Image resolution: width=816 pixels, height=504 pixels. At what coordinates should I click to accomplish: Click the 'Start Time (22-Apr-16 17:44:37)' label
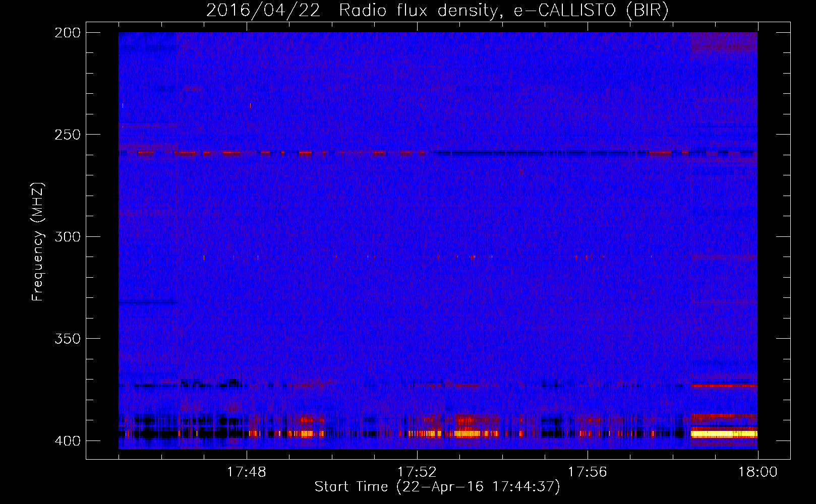(437, 487)
